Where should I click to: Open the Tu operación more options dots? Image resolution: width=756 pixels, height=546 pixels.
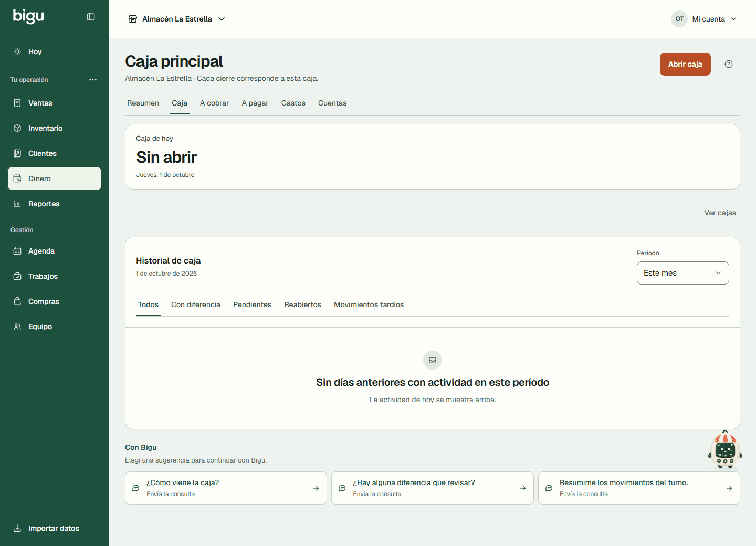pos(93,80)
